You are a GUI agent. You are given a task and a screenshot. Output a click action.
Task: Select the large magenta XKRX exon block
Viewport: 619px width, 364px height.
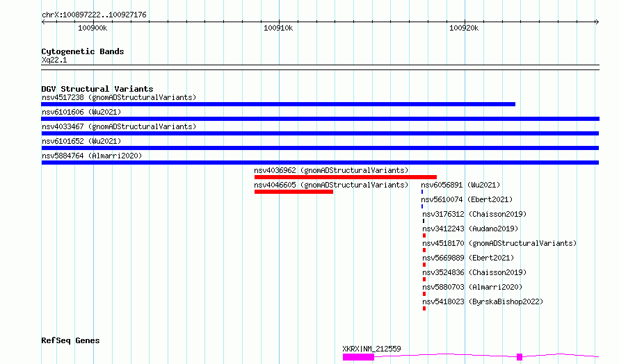[358, 357]
